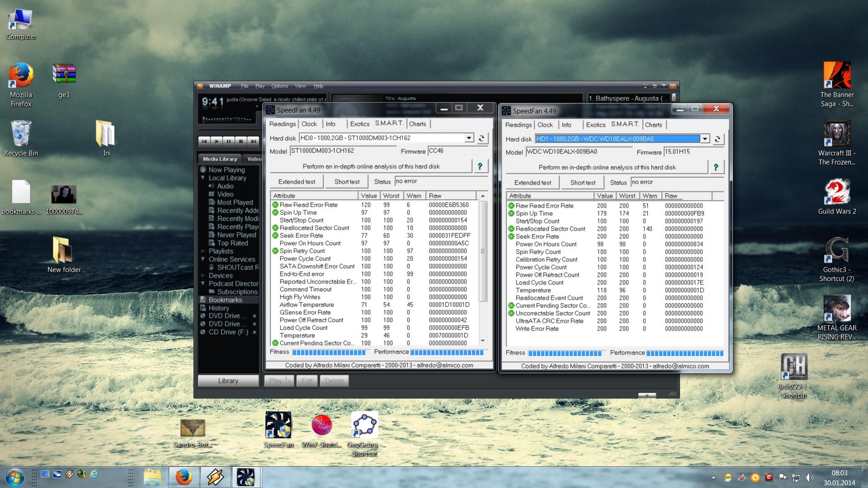This screenshot has height=488, width=868.
Task: Expand the Playlists node in Winamp
Action: click(203, 251)
